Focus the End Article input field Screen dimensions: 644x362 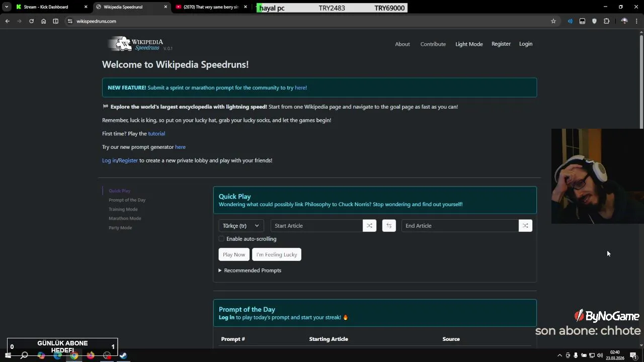(x=460, y=226)
